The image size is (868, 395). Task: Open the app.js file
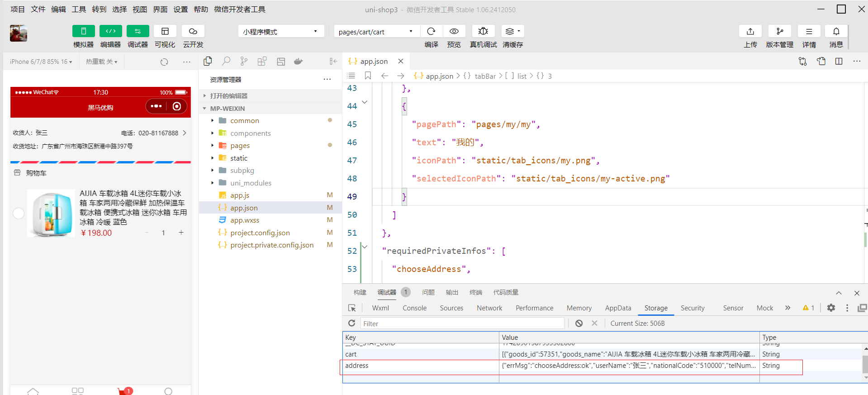270,195
